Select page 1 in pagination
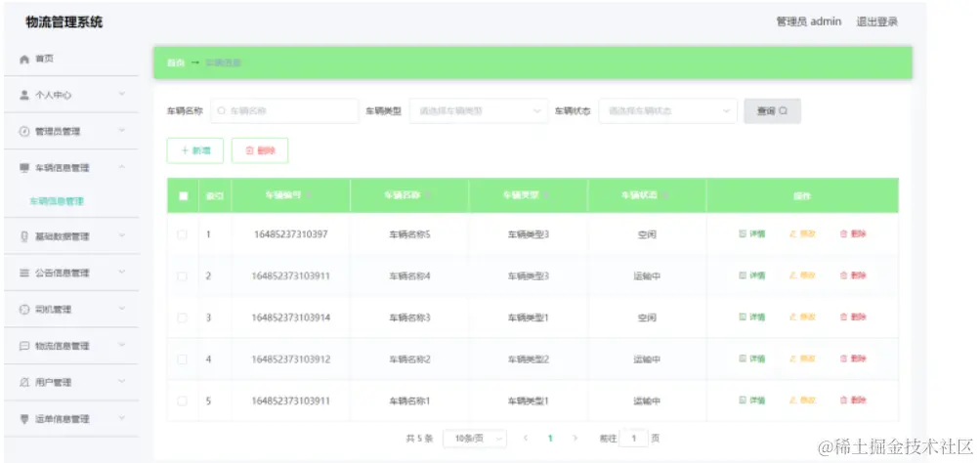 coord(550,439)
